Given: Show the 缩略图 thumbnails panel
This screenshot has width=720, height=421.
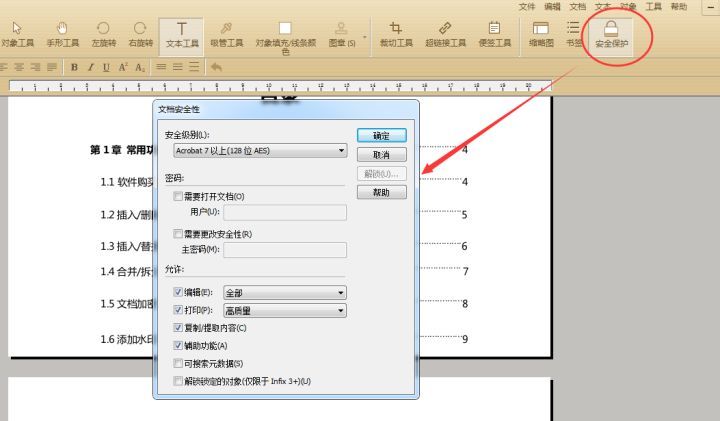Looking at the screenshot, I should pyautogui.click(x=541, y=34).
